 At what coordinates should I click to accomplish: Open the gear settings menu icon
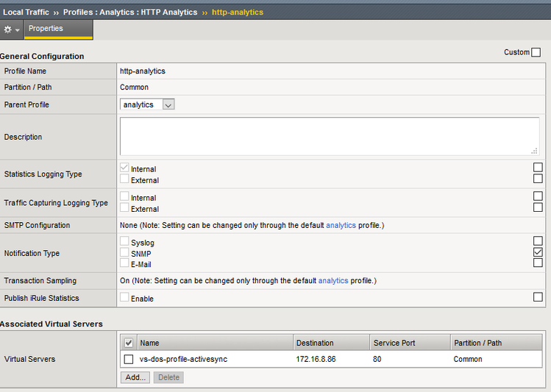click(11, 29)
